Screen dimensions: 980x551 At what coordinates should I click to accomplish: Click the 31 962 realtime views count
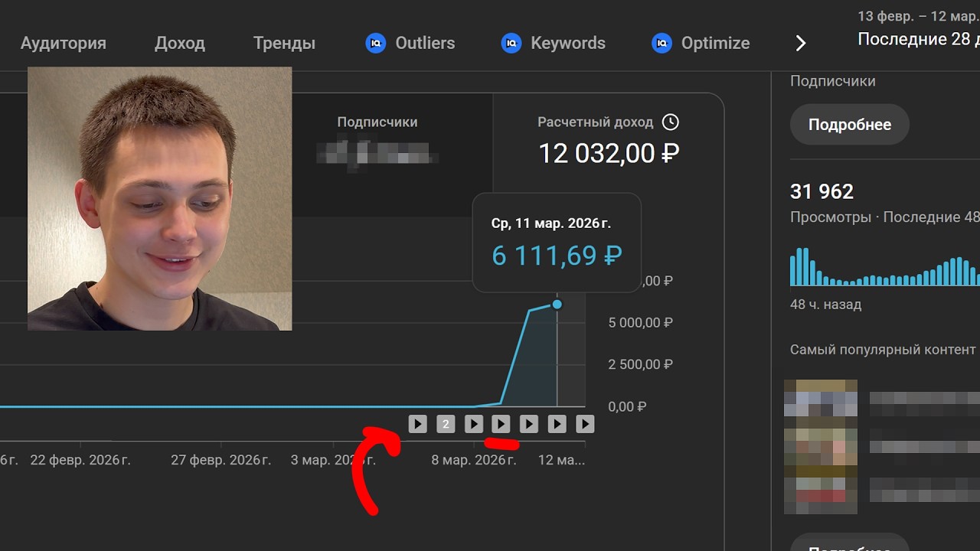pyautogui.click(x=822, y=191)
